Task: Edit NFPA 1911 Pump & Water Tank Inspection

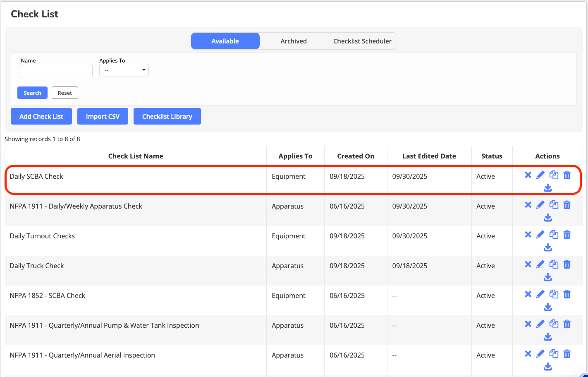Action: pyautogui.click(x=540, y=324)
